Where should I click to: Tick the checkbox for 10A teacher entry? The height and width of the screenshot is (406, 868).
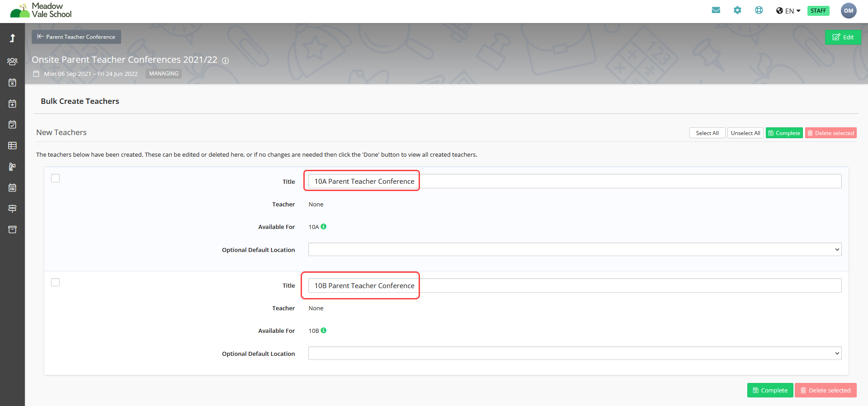click(x=56, y=178)
